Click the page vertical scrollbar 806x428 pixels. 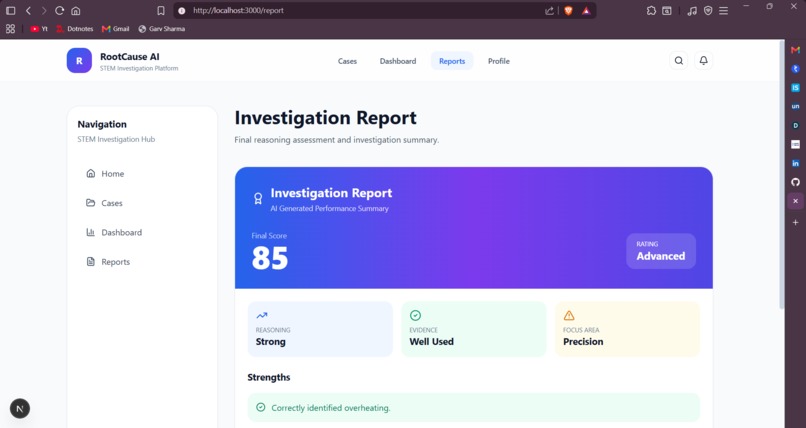tap(782, 175)
